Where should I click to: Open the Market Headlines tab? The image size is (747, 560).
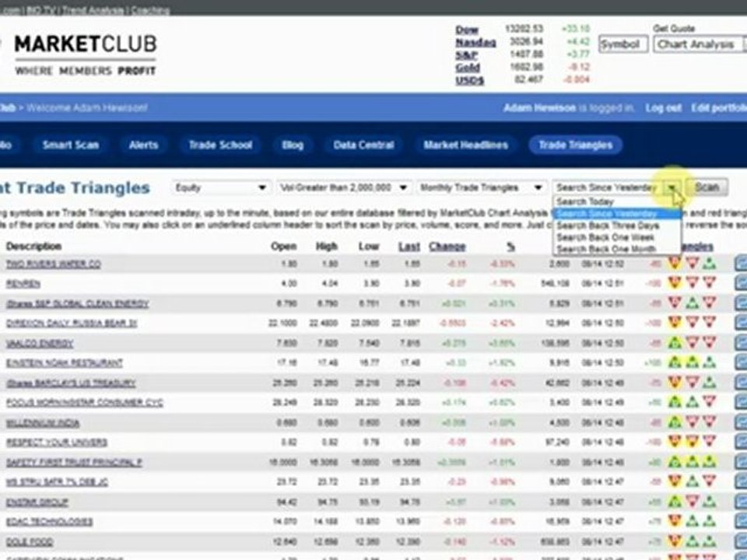pyautogui.click(x=465, y=145)
